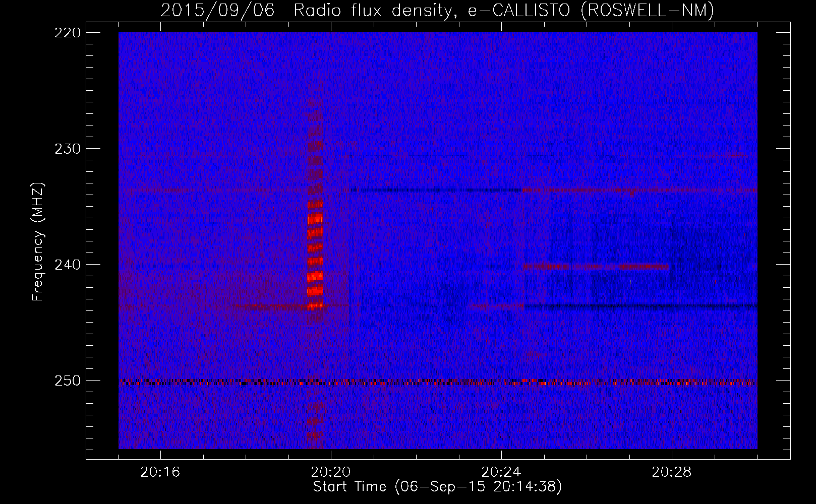The image size is (816, 504).
Task: Click the 20:28 time axis label
Action: [672, 472]
